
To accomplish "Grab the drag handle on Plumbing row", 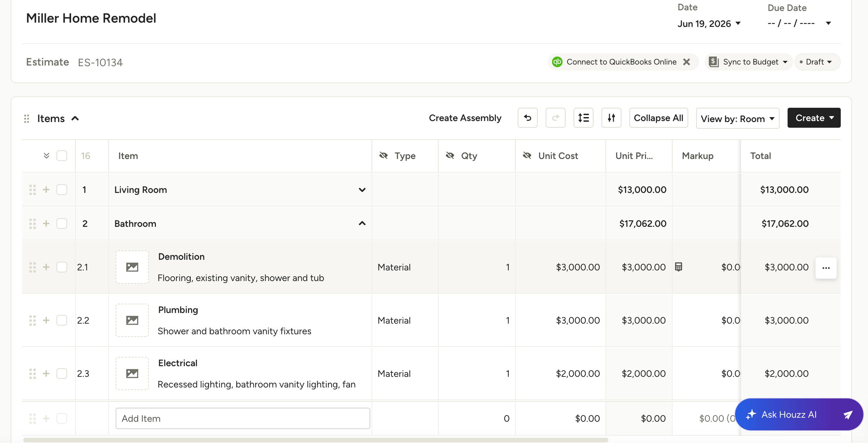I will click(x=32, y=321).
